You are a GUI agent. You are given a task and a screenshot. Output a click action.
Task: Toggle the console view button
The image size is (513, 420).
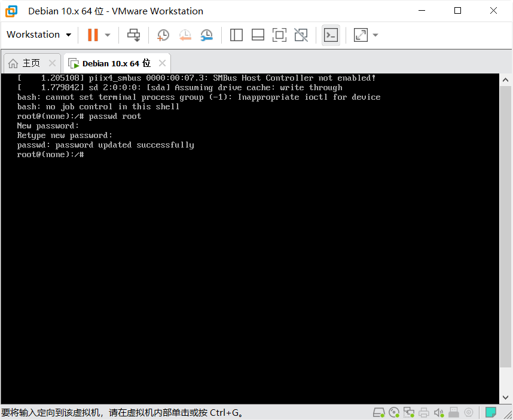331,35
